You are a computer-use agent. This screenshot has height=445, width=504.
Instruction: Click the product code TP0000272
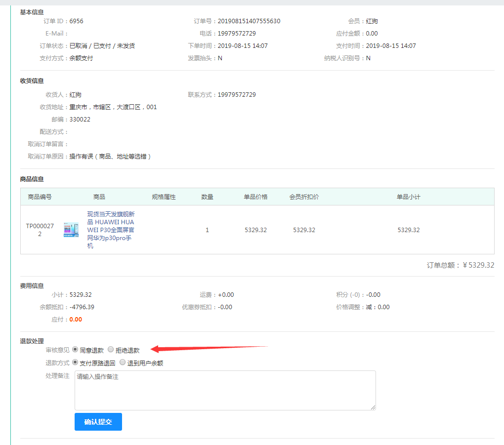(40, 230)
